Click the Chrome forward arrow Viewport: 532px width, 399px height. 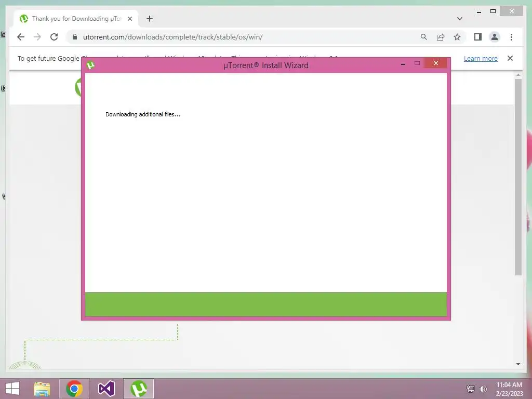(37, 37)
